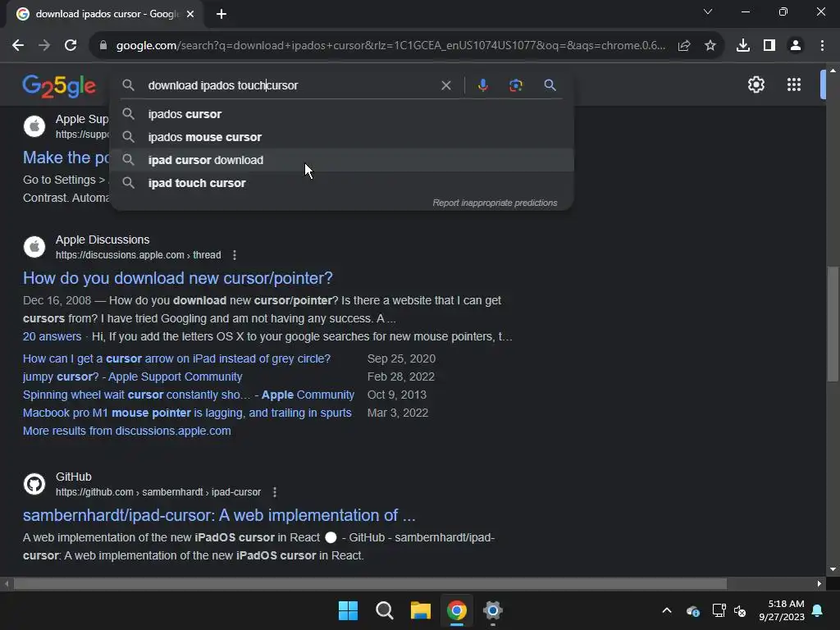This screenshot has height=630, width=840.
Task: Share this page from address bar
Action: click(684, 46)
